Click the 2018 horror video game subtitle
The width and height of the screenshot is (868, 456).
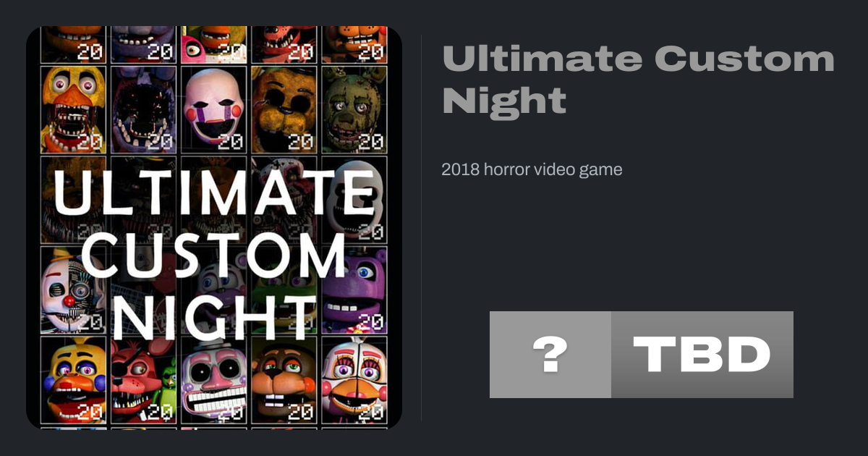pyautogui.click(x=532, y=170)
